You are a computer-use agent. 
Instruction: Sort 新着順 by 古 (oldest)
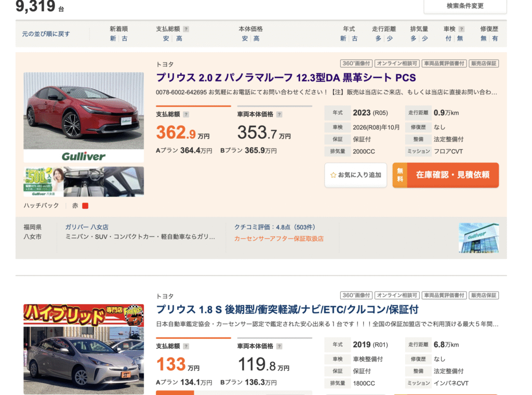coord(125,38)
